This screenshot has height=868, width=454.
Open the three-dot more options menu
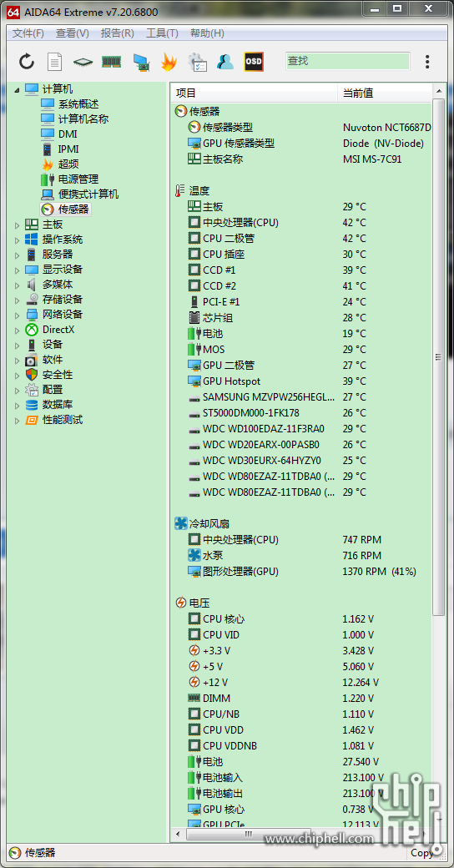(426, 62)
